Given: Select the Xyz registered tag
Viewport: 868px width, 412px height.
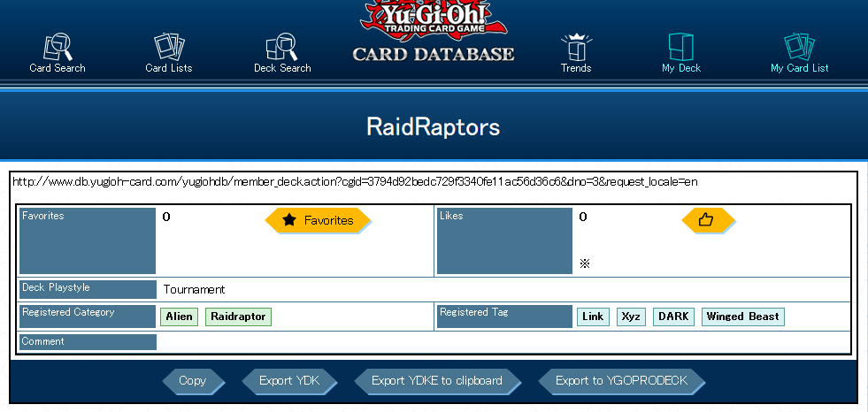Looking at the screenshot, I should click(631, 317).
